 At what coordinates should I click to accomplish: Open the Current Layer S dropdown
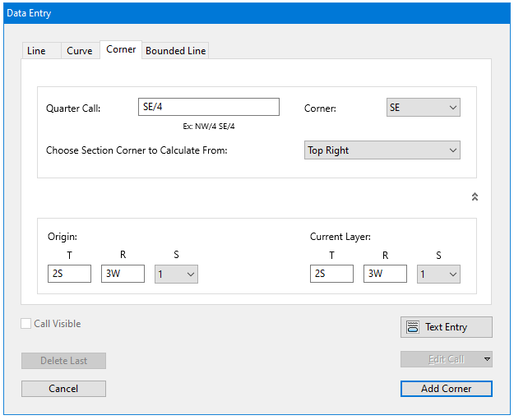tap(438, 274)
